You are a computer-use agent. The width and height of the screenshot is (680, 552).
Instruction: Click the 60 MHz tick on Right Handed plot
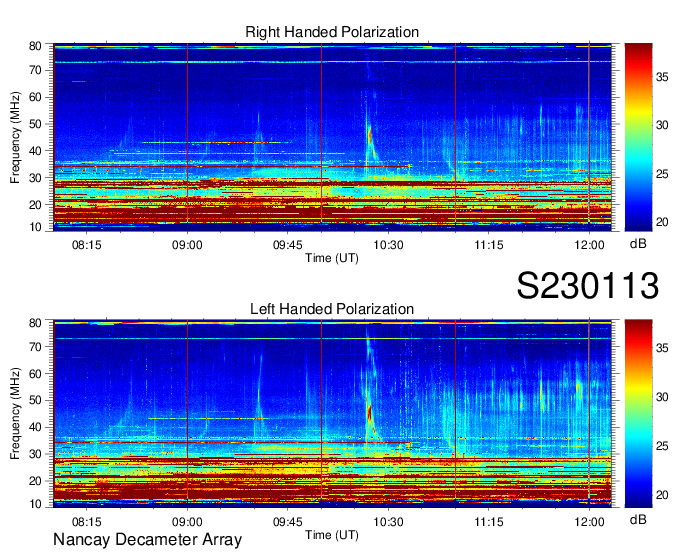pyautogui.click(x=35, y=97)
